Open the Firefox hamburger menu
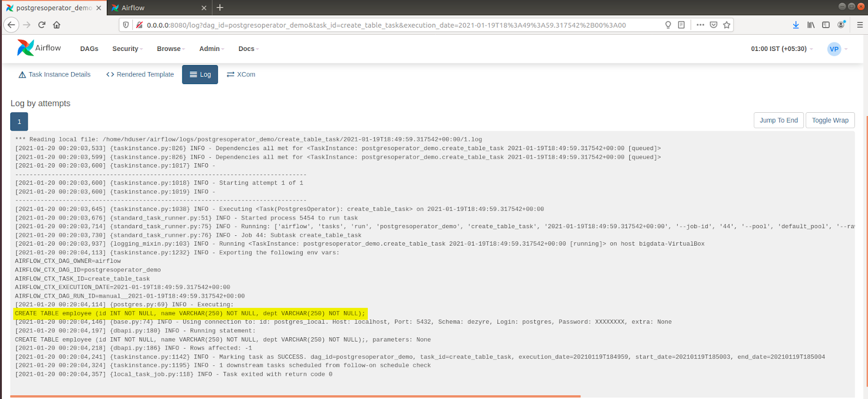The image size is (868, 399). (x=860, y=25)
